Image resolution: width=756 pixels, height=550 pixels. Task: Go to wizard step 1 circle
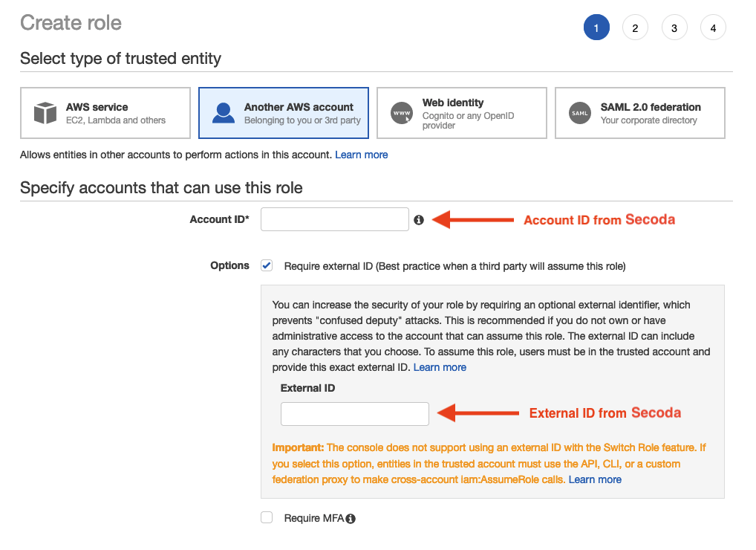(x=596, y=28)
